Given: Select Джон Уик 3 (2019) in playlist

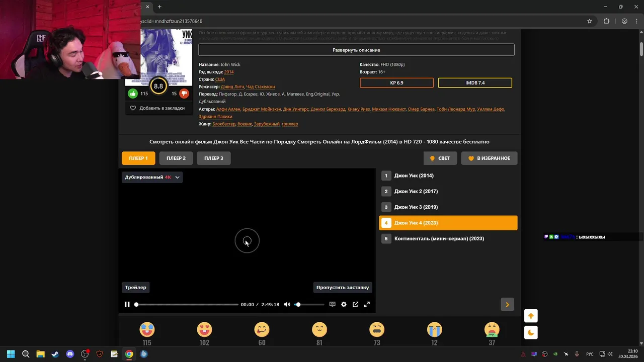Looking at the screenshot, I should click(448, 207).
